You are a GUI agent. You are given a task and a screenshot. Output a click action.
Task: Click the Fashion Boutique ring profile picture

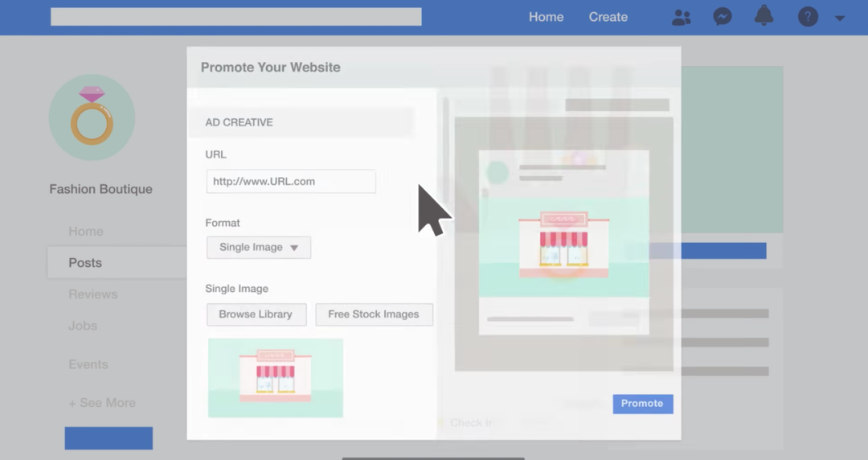click(x=92, y=117)
